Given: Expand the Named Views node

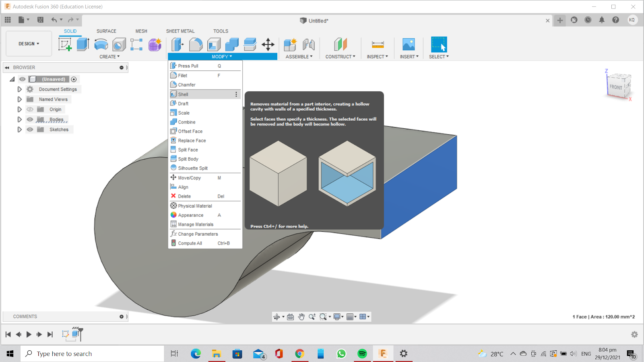Looking at the screenshot, I should coord(19,99).
